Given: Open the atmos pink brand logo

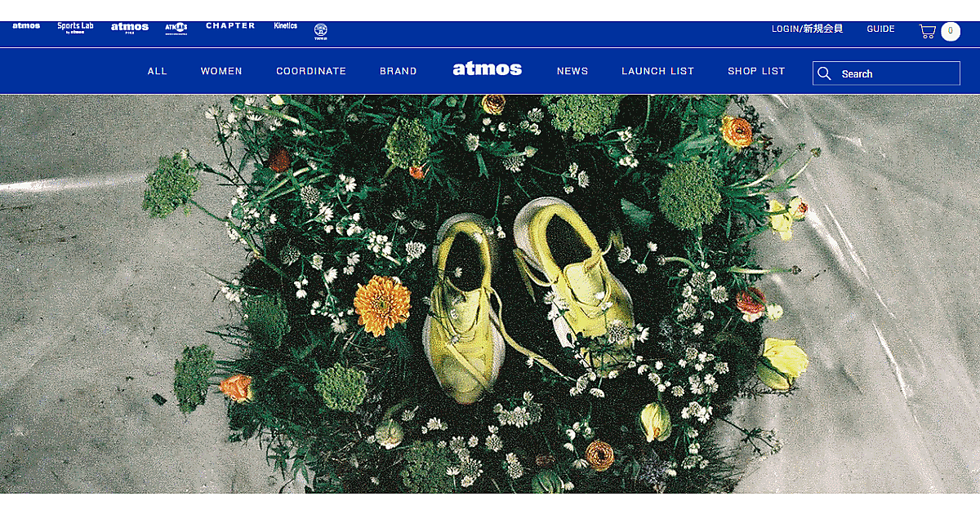Looking at the screenshot, I should click(130, 28).
